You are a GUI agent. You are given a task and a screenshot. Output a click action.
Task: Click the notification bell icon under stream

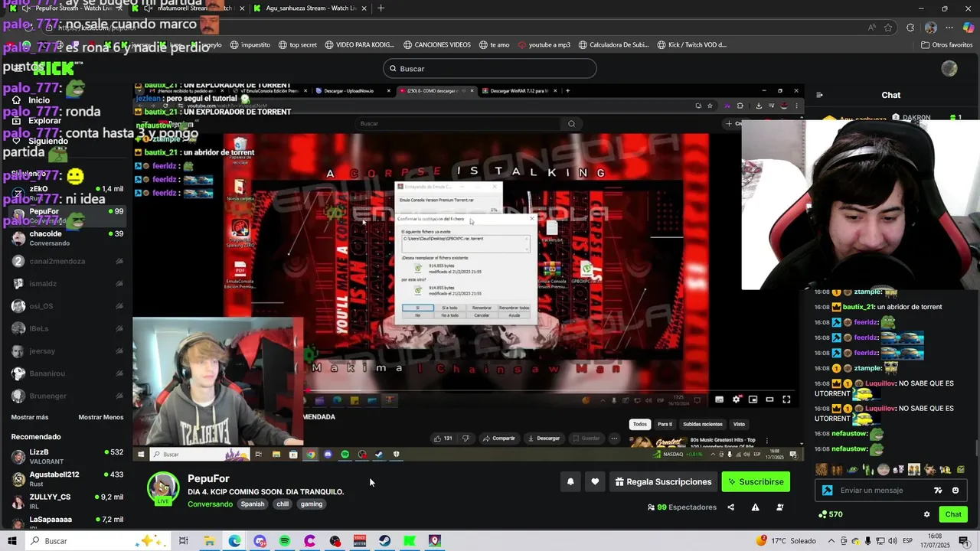pyautogui.click(x=570, y=481)
